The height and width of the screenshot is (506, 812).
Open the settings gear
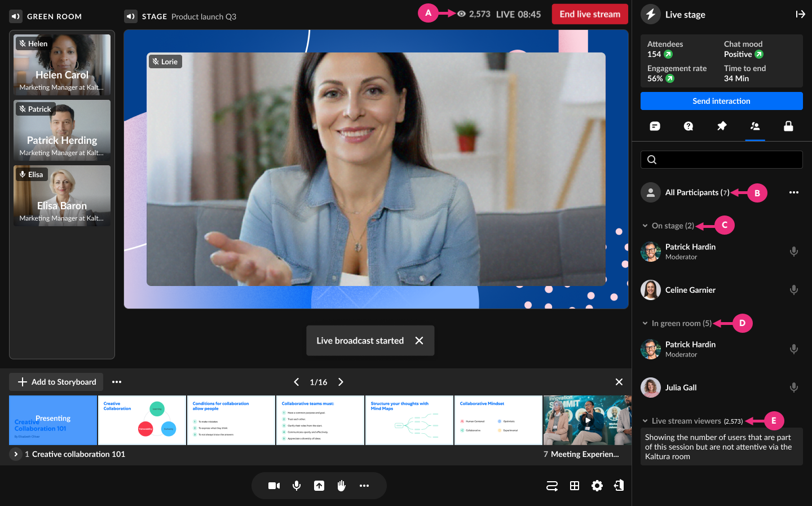pos(597,486)
